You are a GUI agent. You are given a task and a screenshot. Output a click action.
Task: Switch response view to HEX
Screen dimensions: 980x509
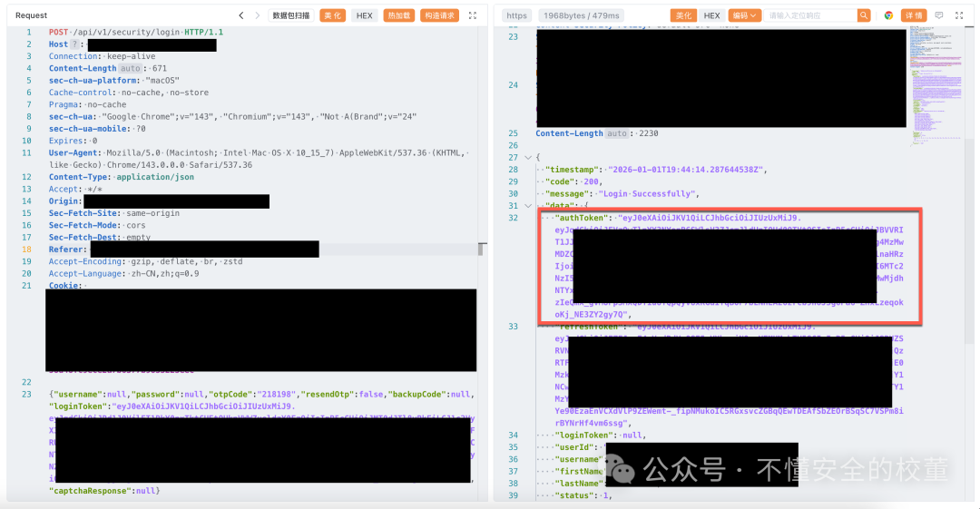712,15
